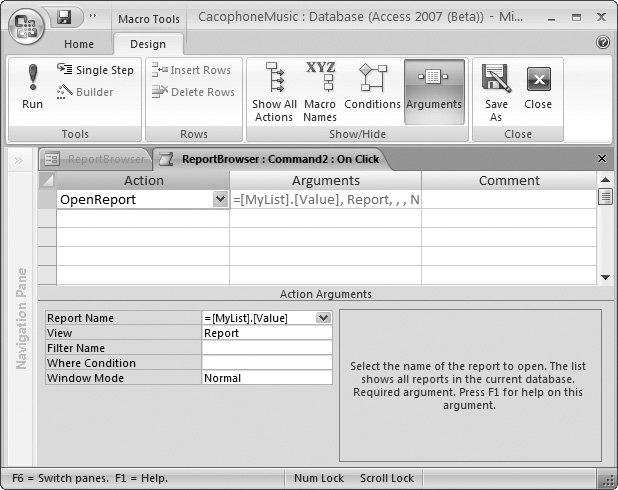Viewport: 618px width, 490px height.
Task: Click the Action column header
Action: 143,181
